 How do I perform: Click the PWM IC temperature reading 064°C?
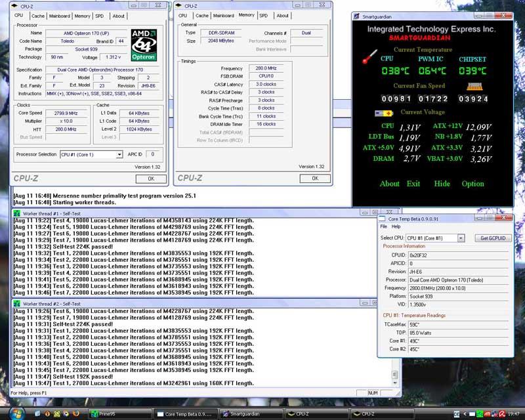click(432, 71)
